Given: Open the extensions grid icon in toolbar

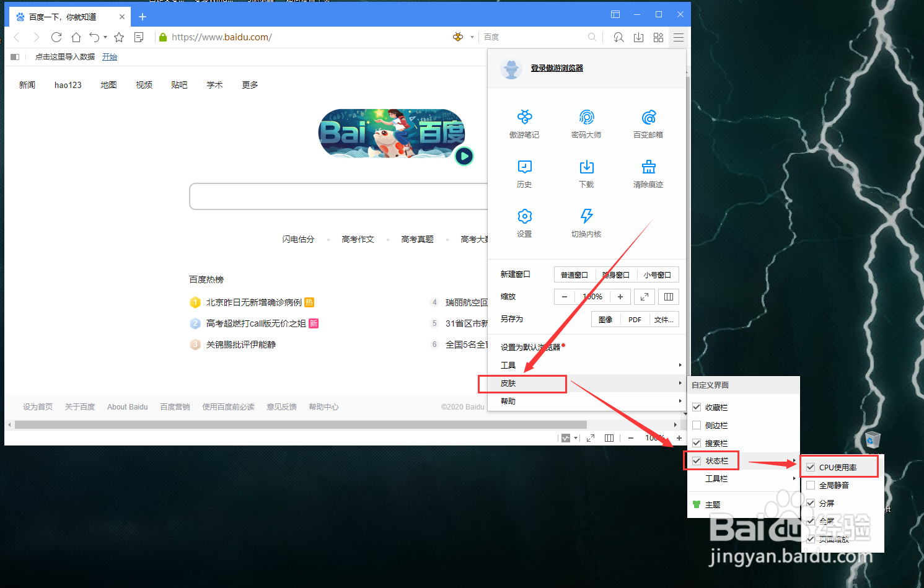Looking at the screenshot, I should 658,37.
